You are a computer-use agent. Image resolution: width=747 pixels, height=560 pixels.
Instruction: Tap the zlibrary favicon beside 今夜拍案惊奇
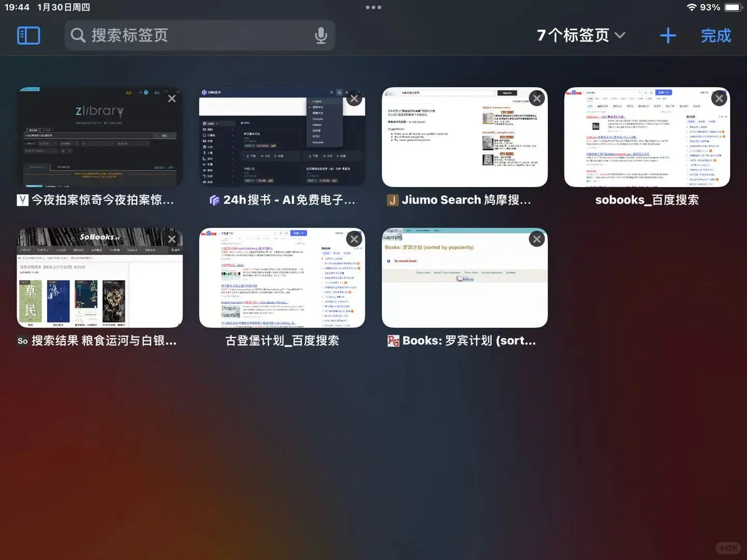point(23,200)
